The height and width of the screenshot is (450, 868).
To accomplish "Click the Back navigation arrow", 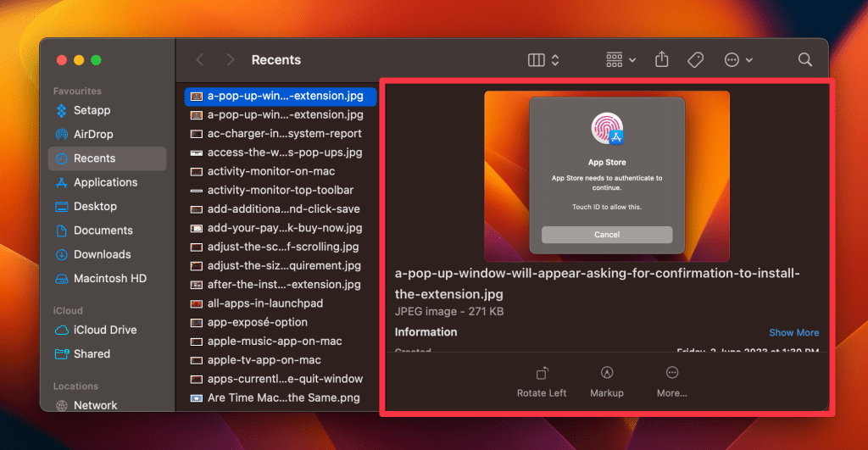I will pyautogui.click(x=200, y=60).
